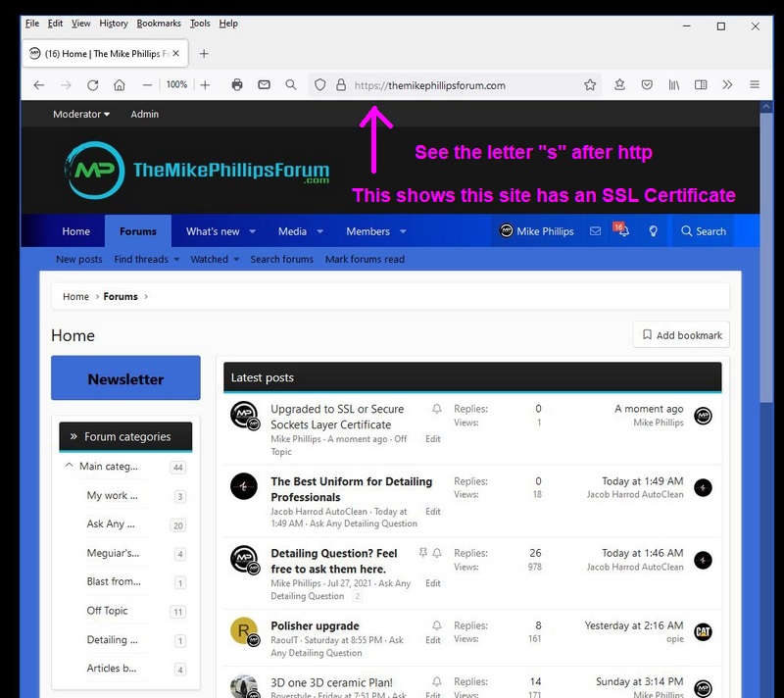784x698 pixels.
Task: Click the New posts link
Action: pos(79,259)
